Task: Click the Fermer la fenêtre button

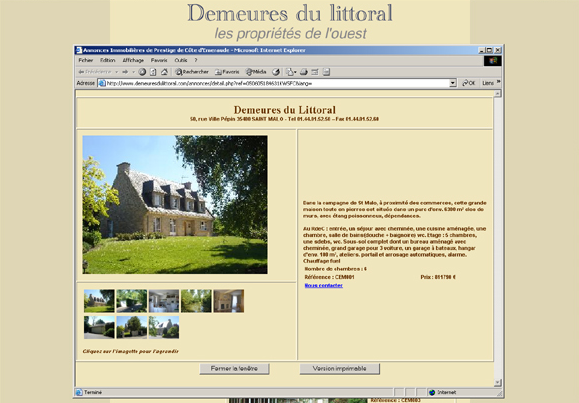Action: (234, 369)
